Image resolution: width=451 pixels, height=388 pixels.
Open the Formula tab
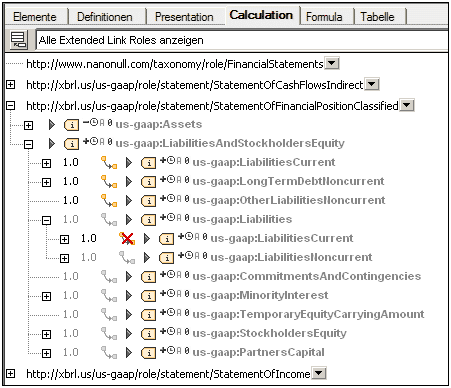(x=324, y=17)
